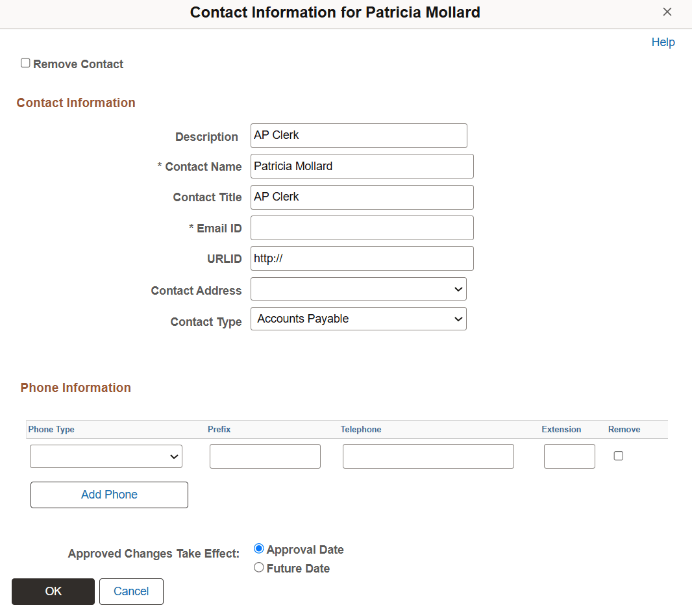
Task: Select the Approval Date radio button
Action: [x=259, y=548]
